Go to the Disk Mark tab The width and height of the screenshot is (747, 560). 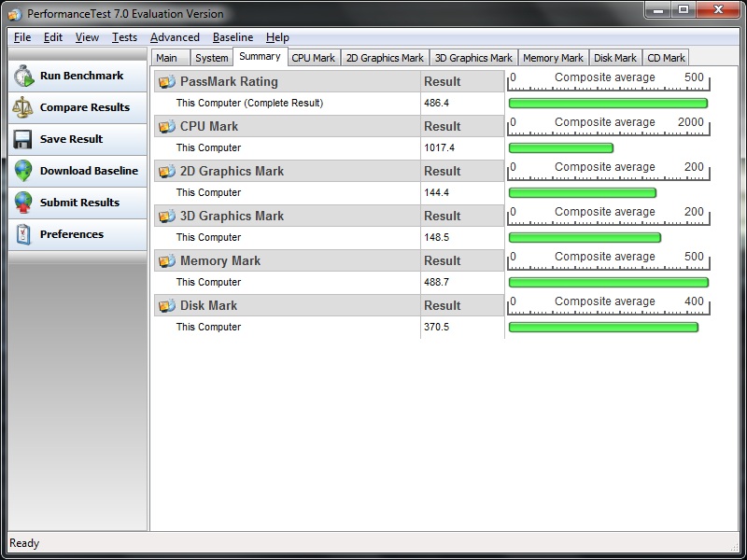coord(615,58)
